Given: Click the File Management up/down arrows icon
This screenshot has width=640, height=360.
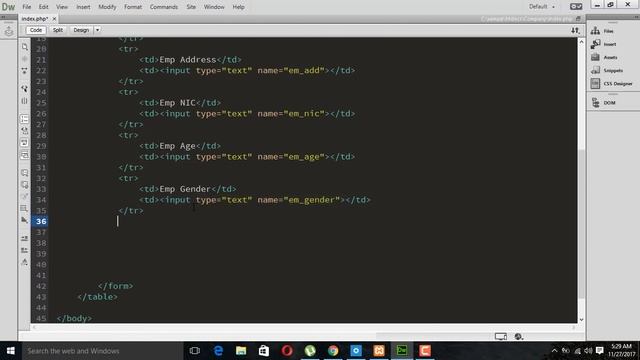Looking at the screenshot, I should 575,30.
